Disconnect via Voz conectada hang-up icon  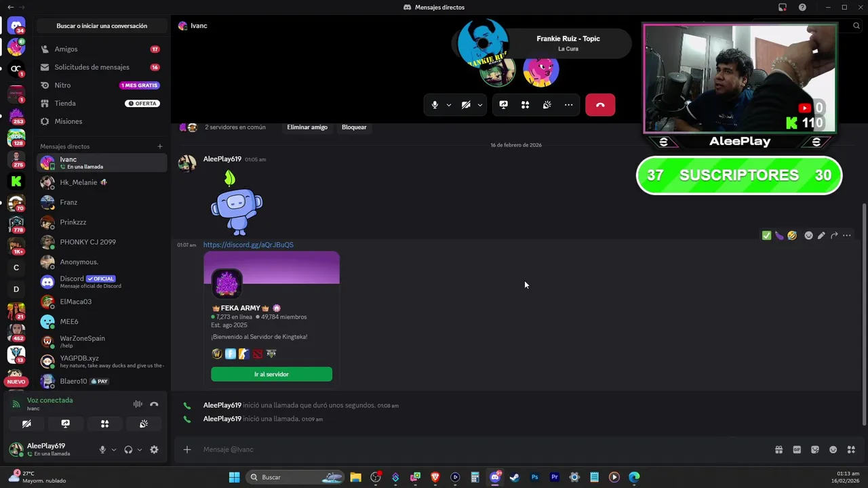(154, 404)
